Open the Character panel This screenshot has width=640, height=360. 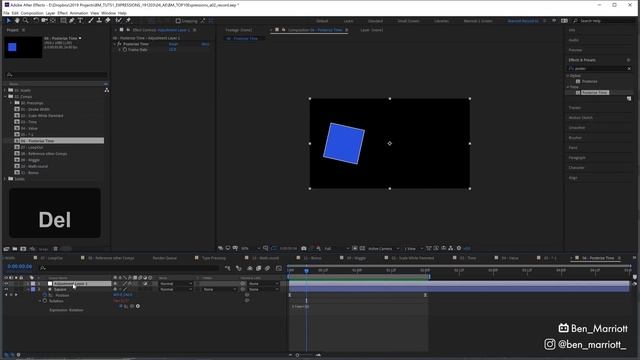pos(576,168)
